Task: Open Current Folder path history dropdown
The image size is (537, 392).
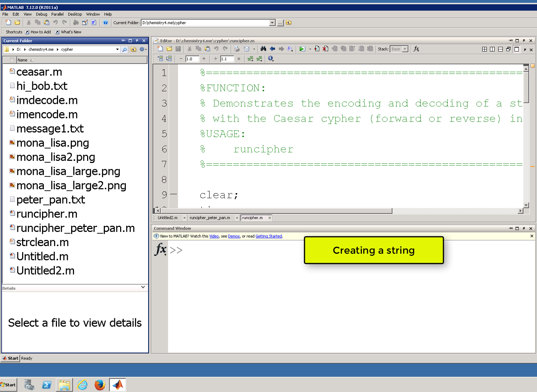Action: click(x=272, y=23)
